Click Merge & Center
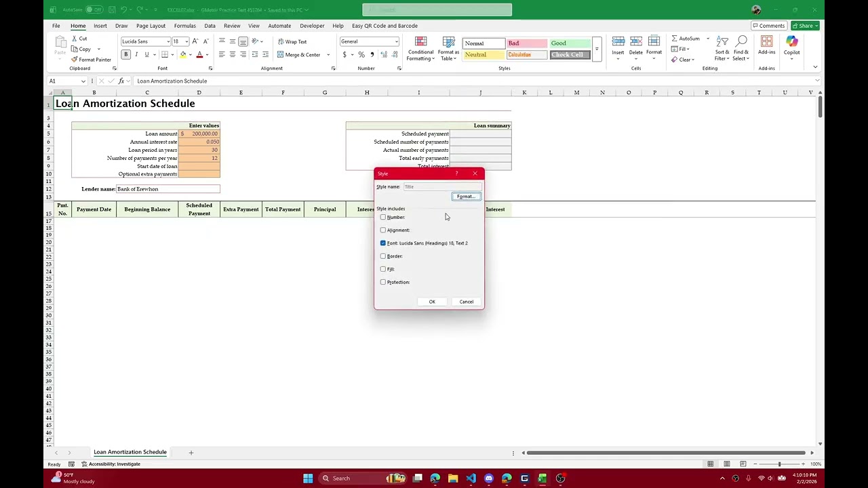This screenshot has height=488, width=868. 298,54
